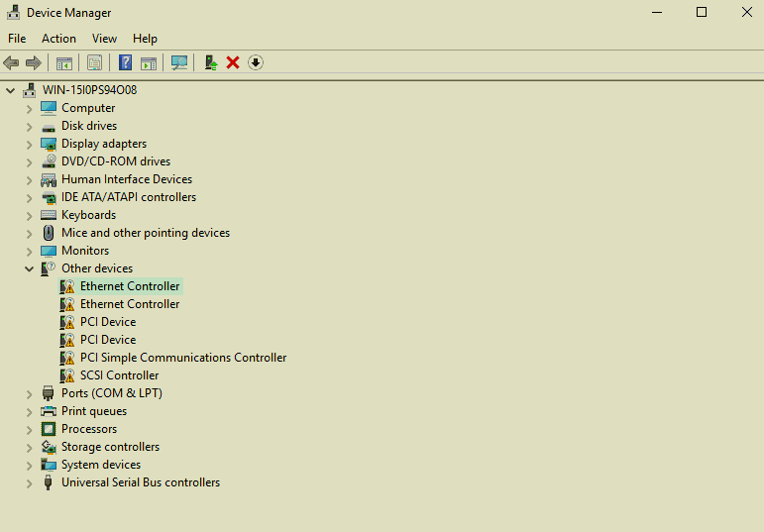Click the red X Uninstall device icon

[x=233, y=62]
